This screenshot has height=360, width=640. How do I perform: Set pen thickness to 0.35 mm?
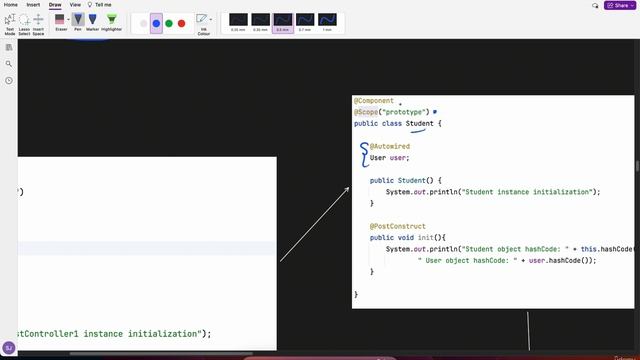260,22
